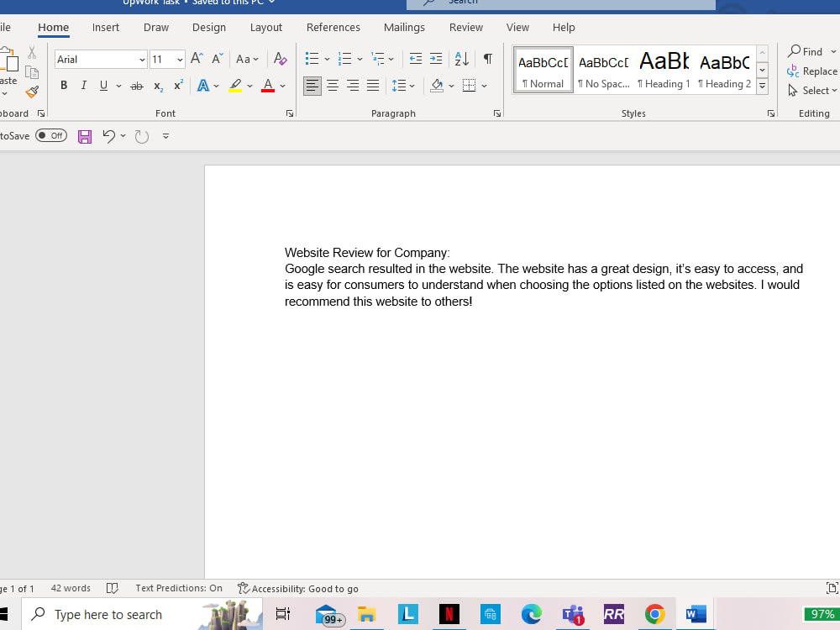Show word count from 42 words
Image resolution: width=840 pixels, height=630 pixels.
pyautogui.click(x=71, y=588)
